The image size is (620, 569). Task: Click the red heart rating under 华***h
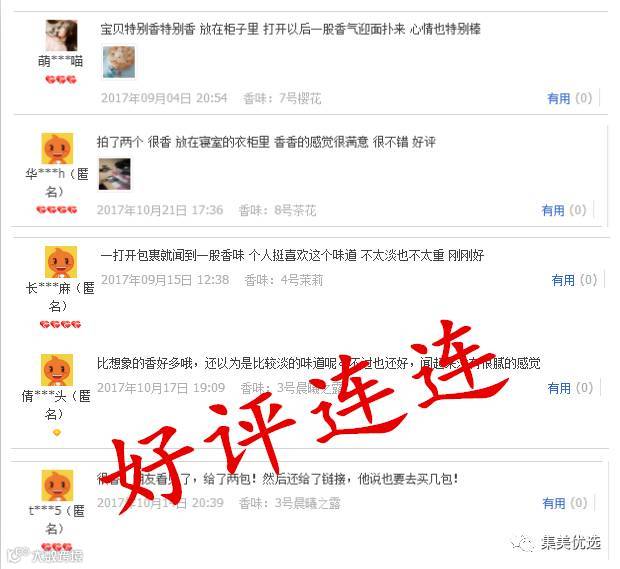pos(57,210)
